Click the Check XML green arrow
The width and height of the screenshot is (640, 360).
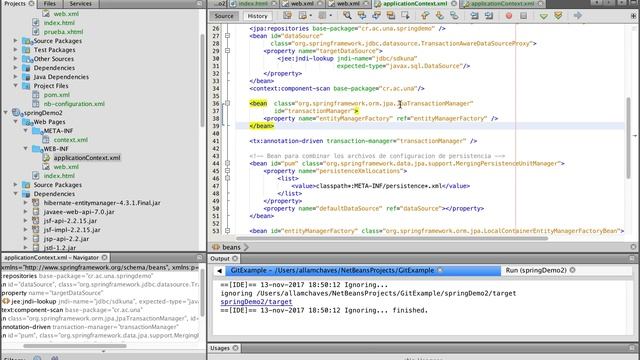pyautogui.click(x=543, y=16)
